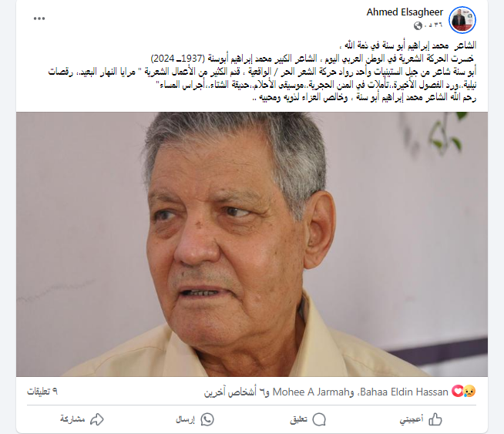Open the heart reaction icon

coord(458,392)
